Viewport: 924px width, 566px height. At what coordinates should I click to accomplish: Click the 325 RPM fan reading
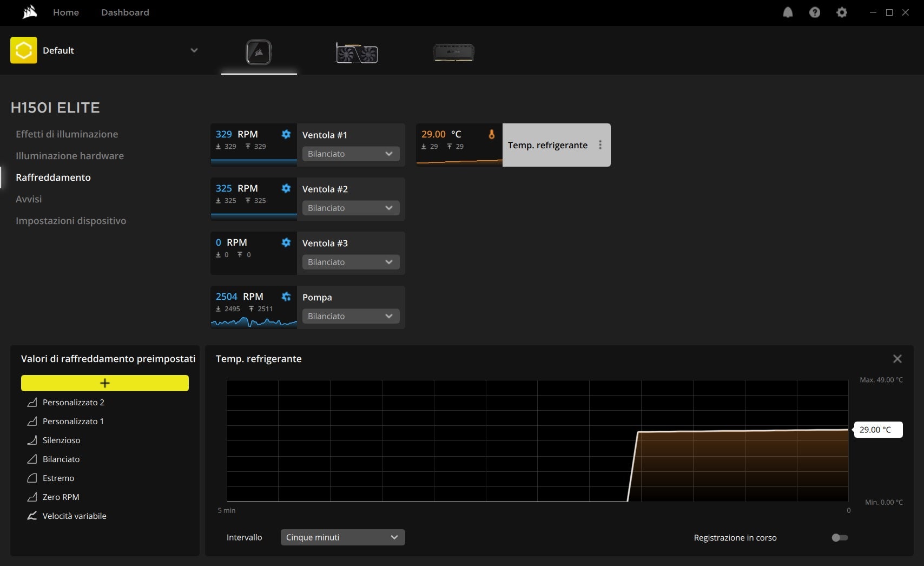(236, 188)
